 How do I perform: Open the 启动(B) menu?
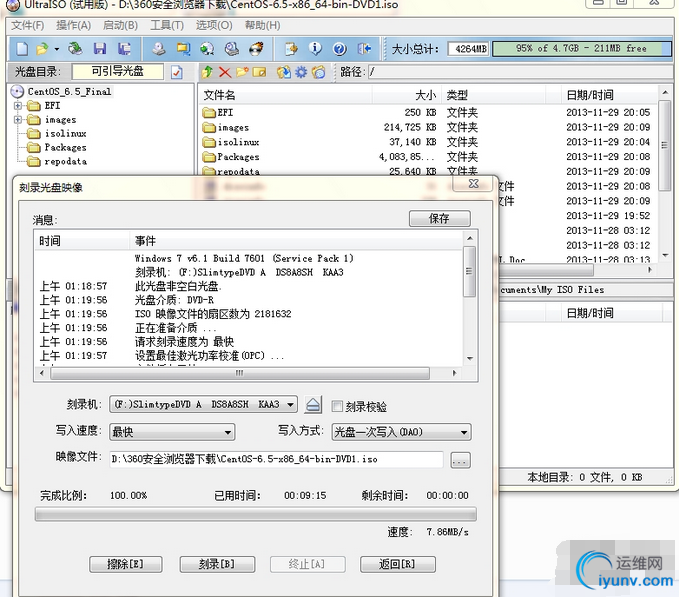pos(120,26)
